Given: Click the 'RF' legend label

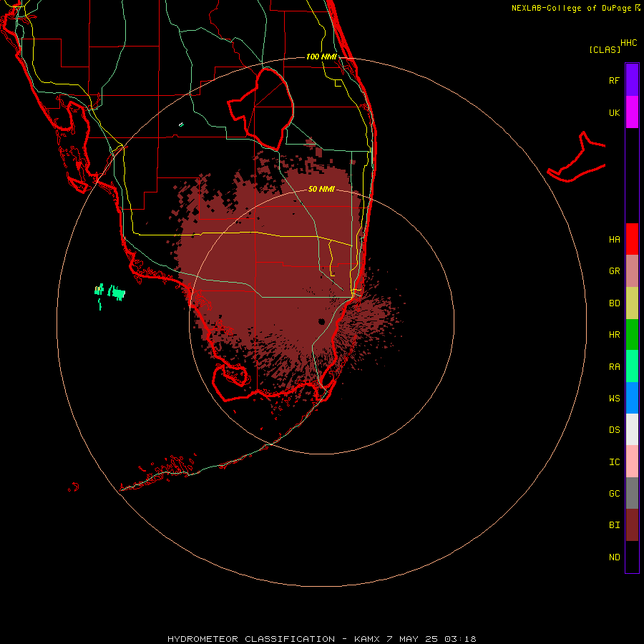Looking at the screenshot, I should (614, 80).
